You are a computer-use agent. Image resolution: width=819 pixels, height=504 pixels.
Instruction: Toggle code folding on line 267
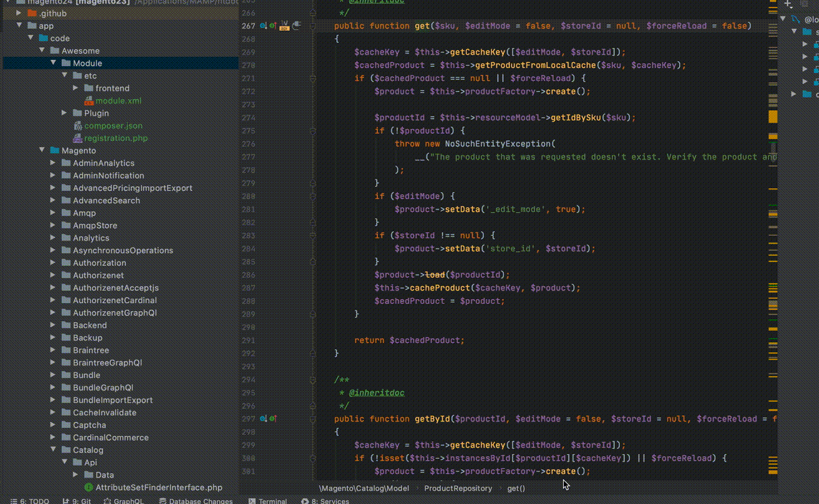(x=312, y=26)
